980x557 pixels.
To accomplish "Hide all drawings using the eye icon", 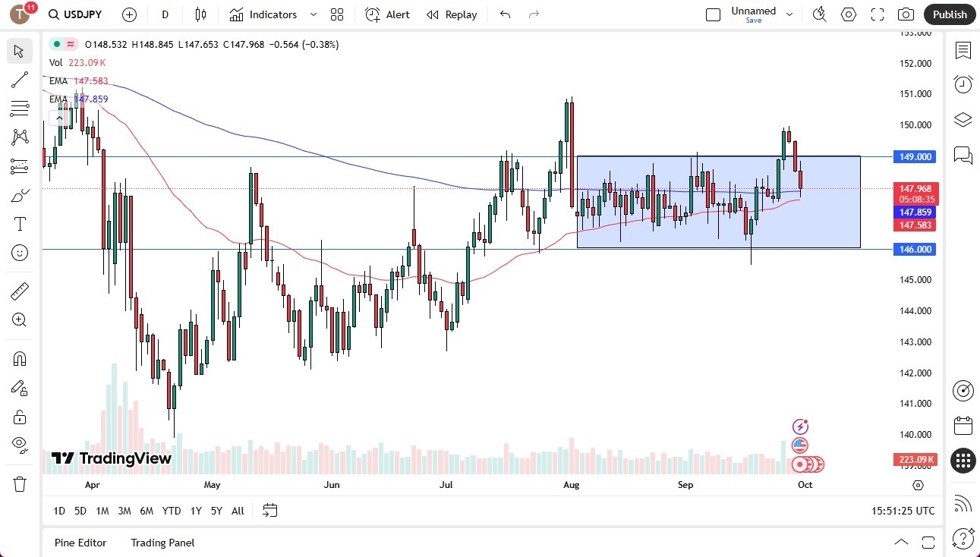I will coord(19,445).
